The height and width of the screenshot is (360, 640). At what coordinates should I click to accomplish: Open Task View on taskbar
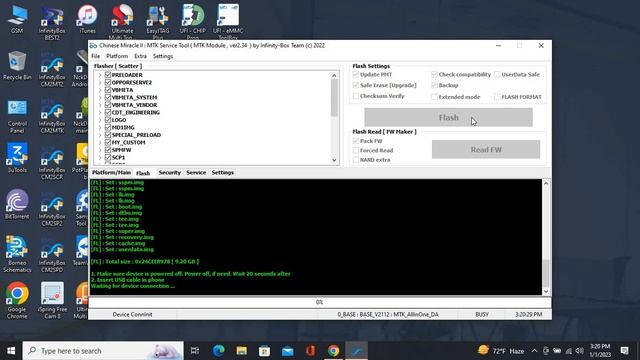tap(195, 351)
